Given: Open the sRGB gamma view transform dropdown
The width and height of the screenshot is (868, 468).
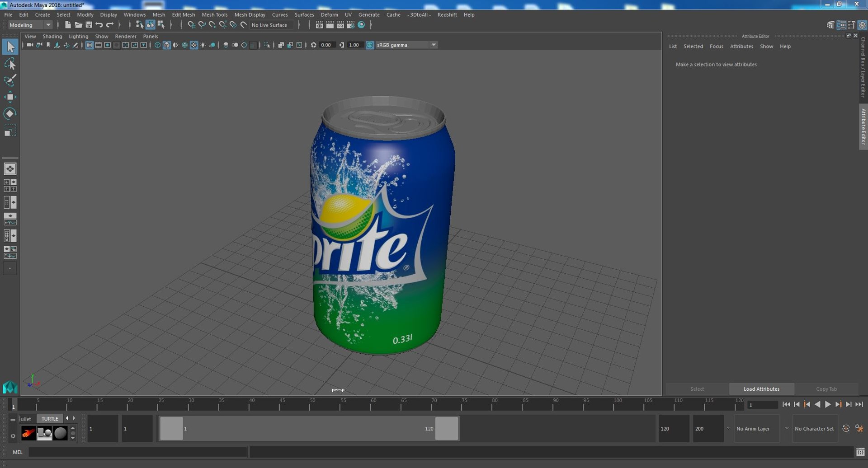Looking at the screenshot, I should 406,45.
